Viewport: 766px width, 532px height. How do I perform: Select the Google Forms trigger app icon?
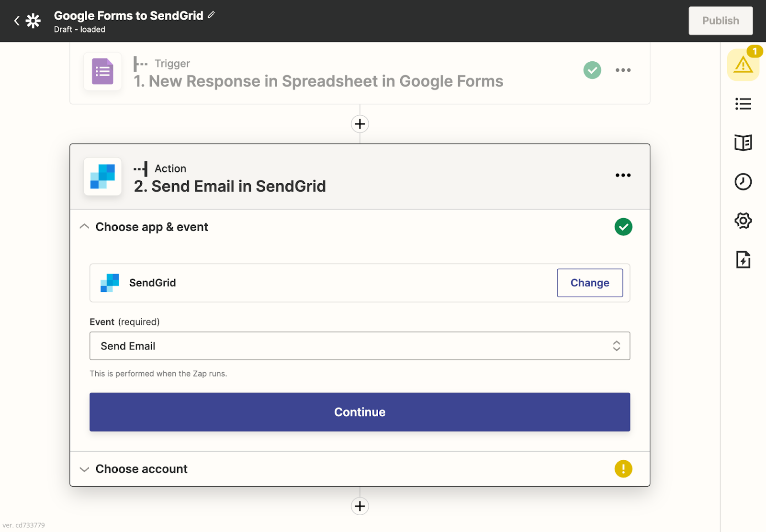coord(102,71)
